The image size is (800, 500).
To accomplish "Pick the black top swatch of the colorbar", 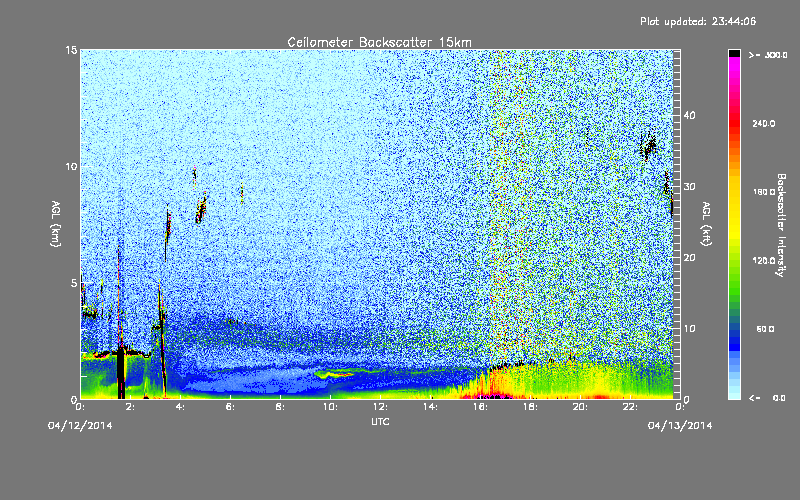I will 734,53.
